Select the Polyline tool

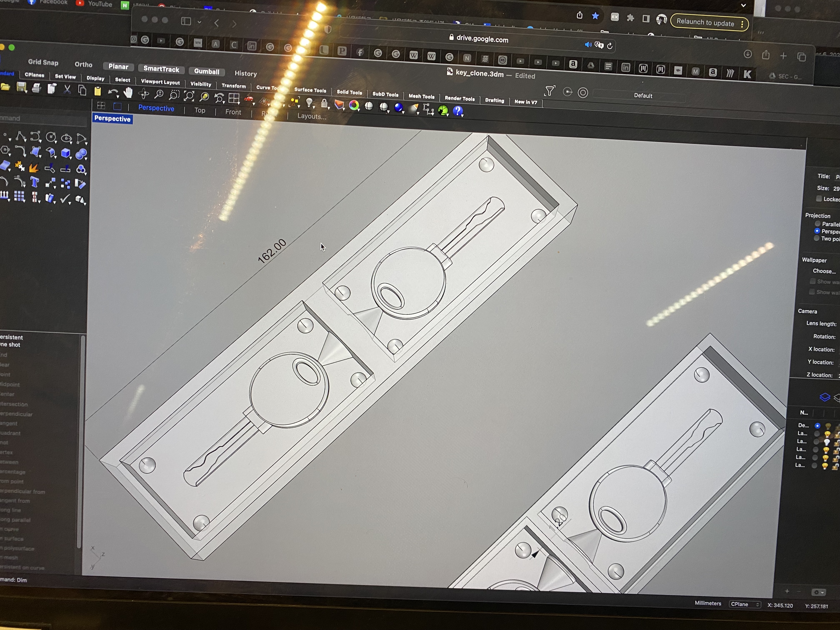[x=20, y=137]
